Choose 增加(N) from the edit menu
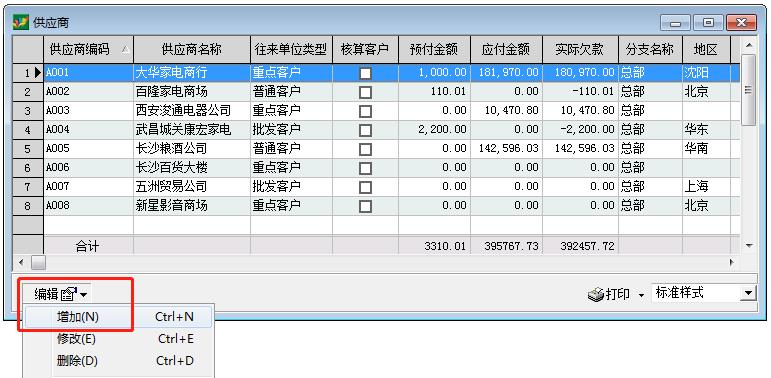Viewport: 771px width, 378px height. (118, 318)
